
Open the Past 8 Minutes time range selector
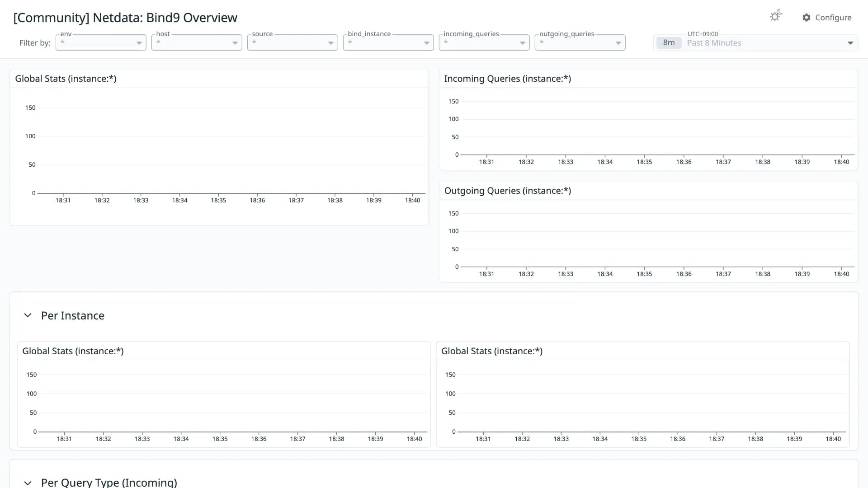click(755, 43)
